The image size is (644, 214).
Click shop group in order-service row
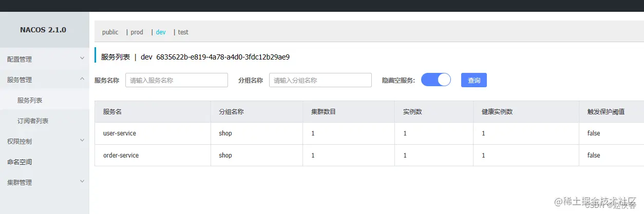pos(225,155)
